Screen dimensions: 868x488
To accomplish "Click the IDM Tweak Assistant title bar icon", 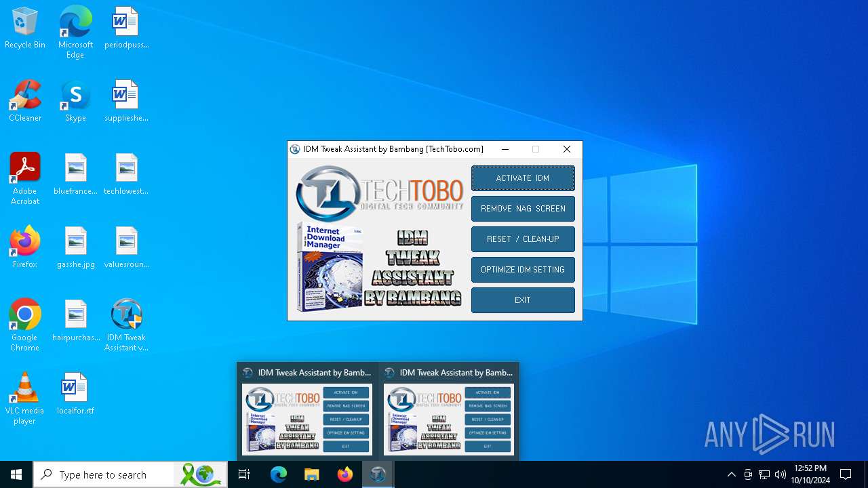I will point(295,149).
